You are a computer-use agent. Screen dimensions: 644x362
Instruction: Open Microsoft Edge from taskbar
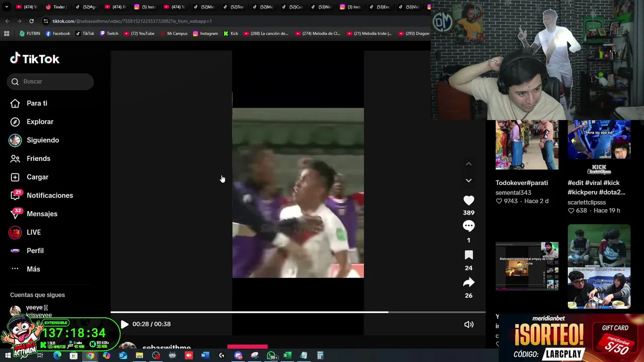pyautogui.click(x=57, y=355)
